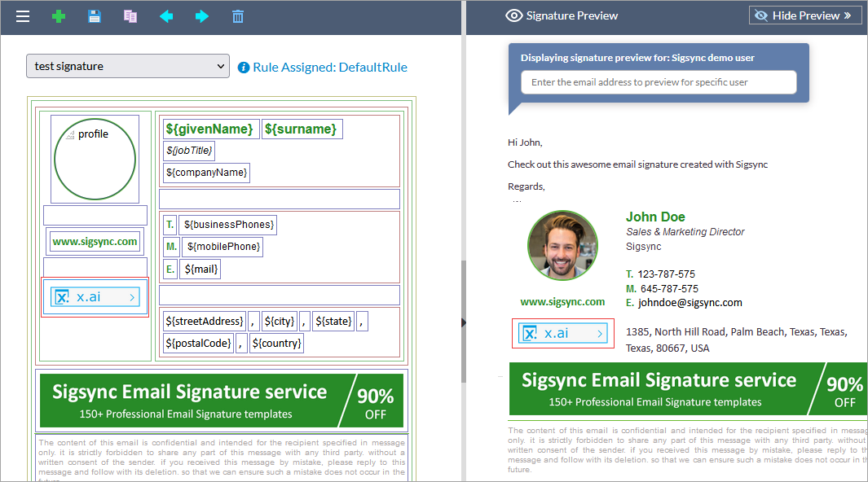Save the signature with floppy disk icon

(95, 16)
